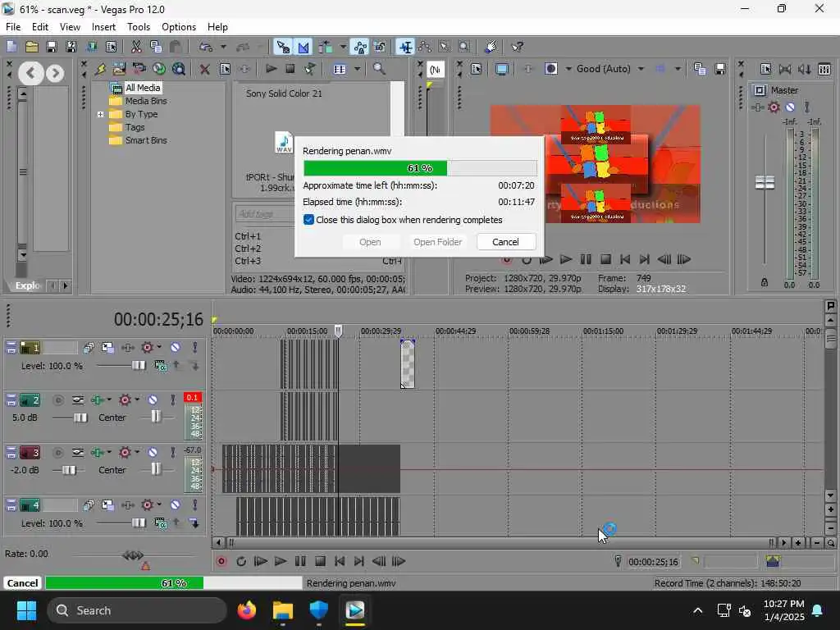The width and height of the screenshot is (840, 630).
Task: Click Save Snapshot to File icon
Action: coord(720,69)
